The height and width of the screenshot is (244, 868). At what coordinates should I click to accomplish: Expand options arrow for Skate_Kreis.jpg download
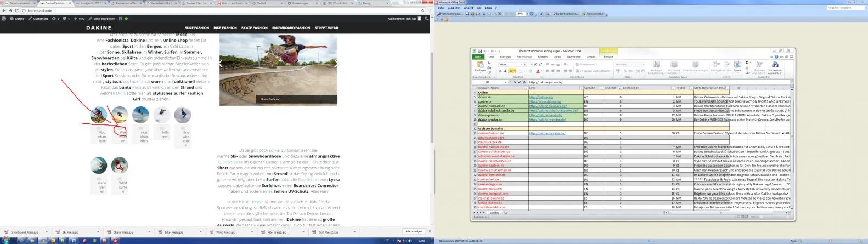click(x=149, y=232)
